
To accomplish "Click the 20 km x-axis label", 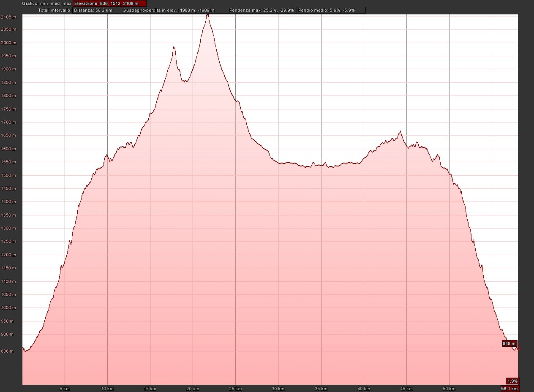I will [x=193, y=389].
